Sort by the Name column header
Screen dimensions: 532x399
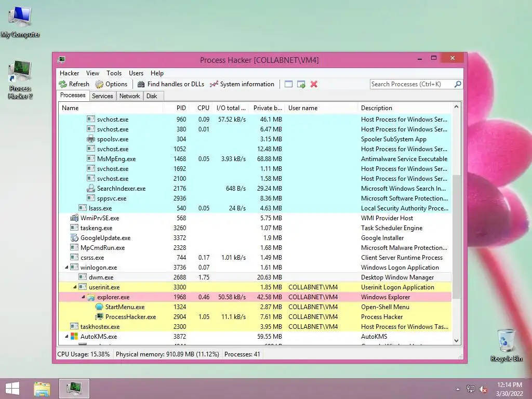pos(111,108)
